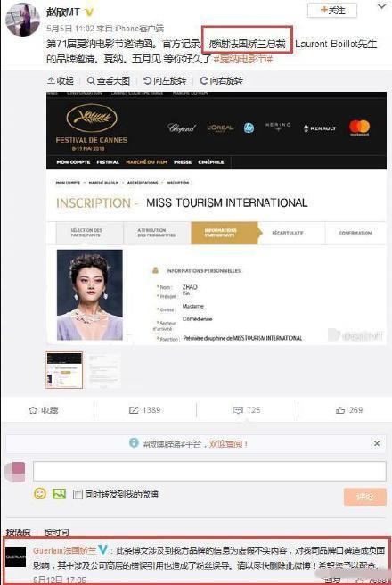Open the emoji picker smiley icon
Viewport: 392px width, 585px height.
(x=40, y=494)
